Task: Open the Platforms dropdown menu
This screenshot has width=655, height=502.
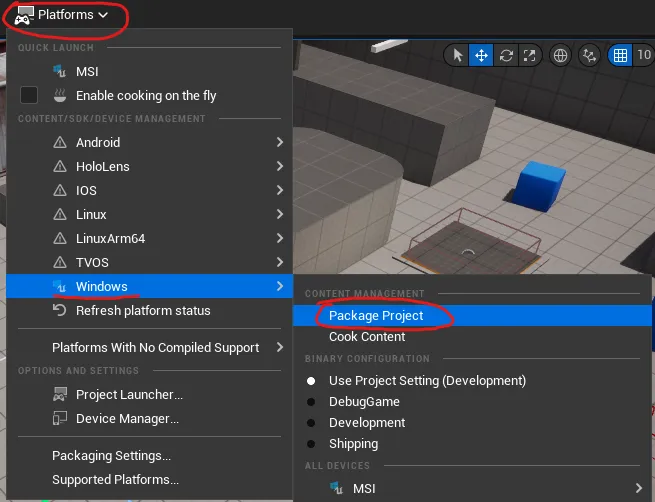Action: pos(62,15)
